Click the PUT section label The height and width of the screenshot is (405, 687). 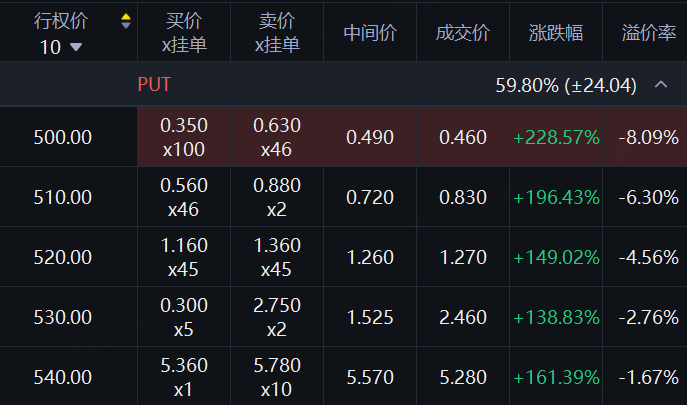154,85
